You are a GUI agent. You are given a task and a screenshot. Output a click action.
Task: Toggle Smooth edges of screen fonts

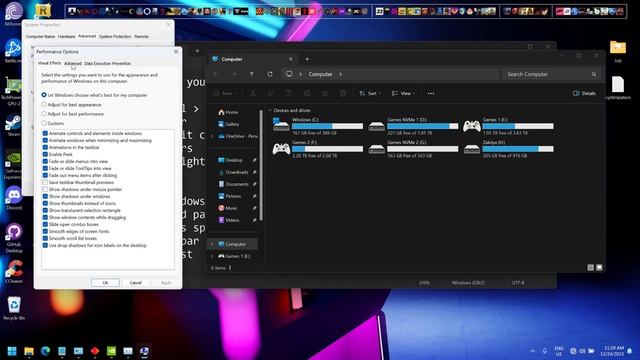pyautogui.click(x=45, y=231)
